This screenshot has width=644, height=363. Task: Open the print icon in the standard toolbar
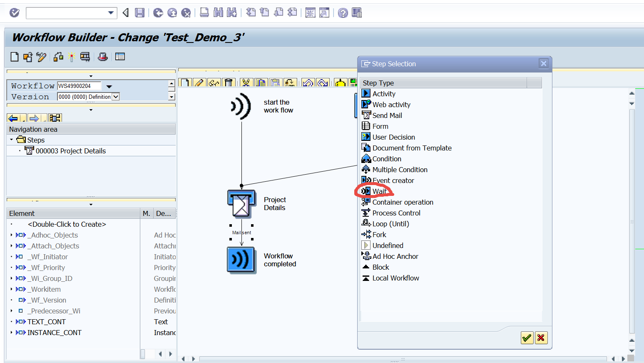tap(204, 13)
